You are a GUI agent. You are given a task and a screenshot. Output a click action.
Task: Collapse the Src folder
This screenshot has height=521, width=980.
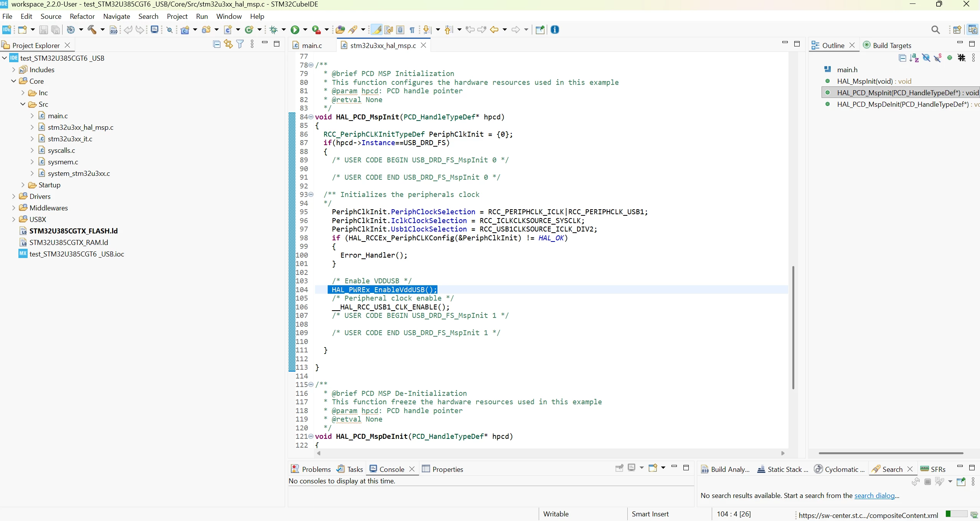pos(23,104)
